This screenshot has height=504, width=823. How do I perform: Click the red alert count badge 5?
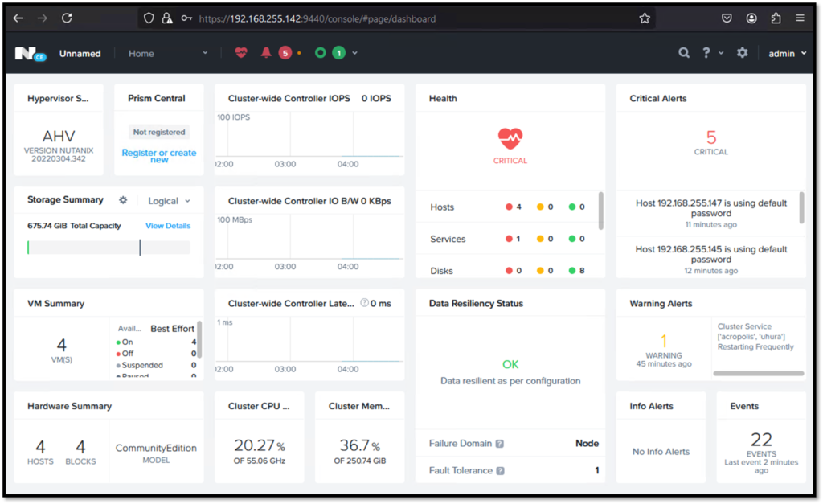pos(285,53)
